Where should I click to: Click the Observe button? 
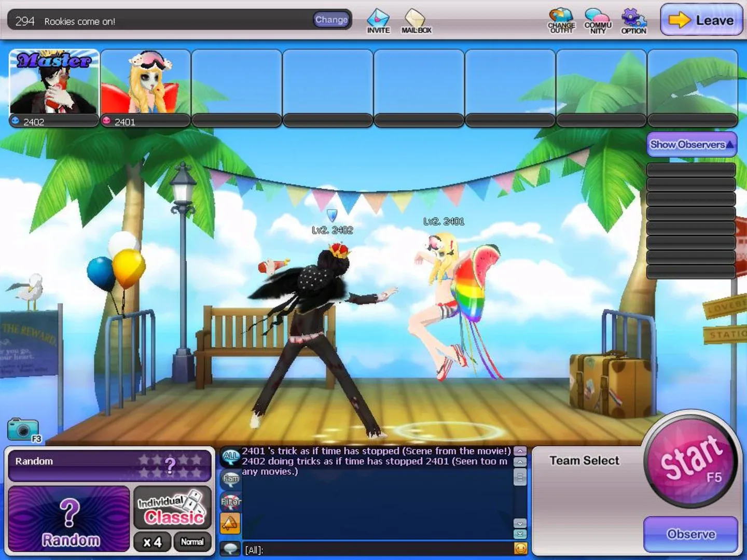[690, 535]
